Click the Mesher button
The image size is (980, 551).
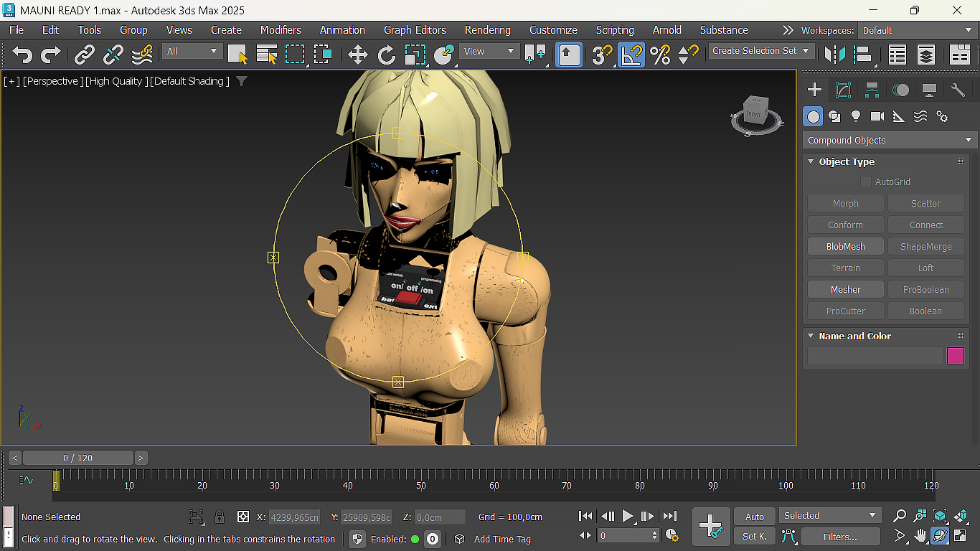(x=846, y=289)
